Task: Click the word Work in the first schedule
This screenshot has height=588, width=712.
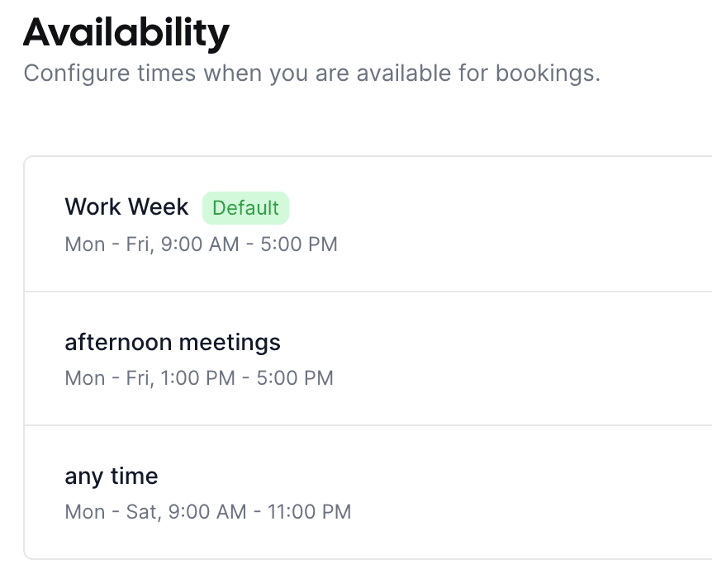Action: coord(93,207)
